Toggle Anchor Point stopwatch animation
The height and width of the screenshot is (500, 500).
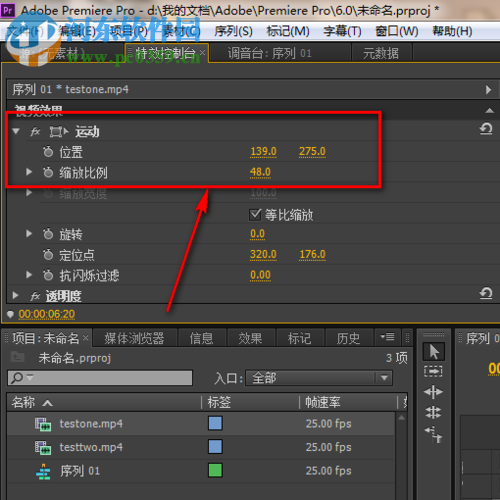point(48,255)
